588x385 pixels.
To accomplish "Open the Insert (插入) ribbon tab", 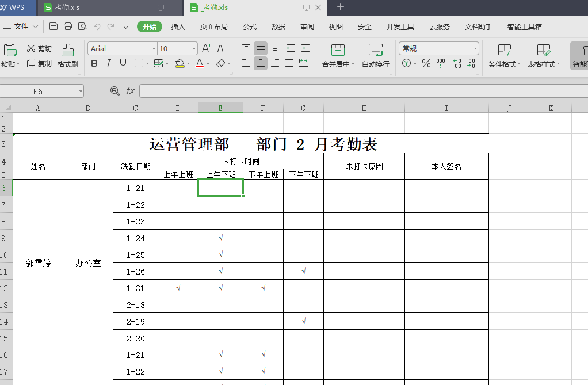I will [178, 26].
